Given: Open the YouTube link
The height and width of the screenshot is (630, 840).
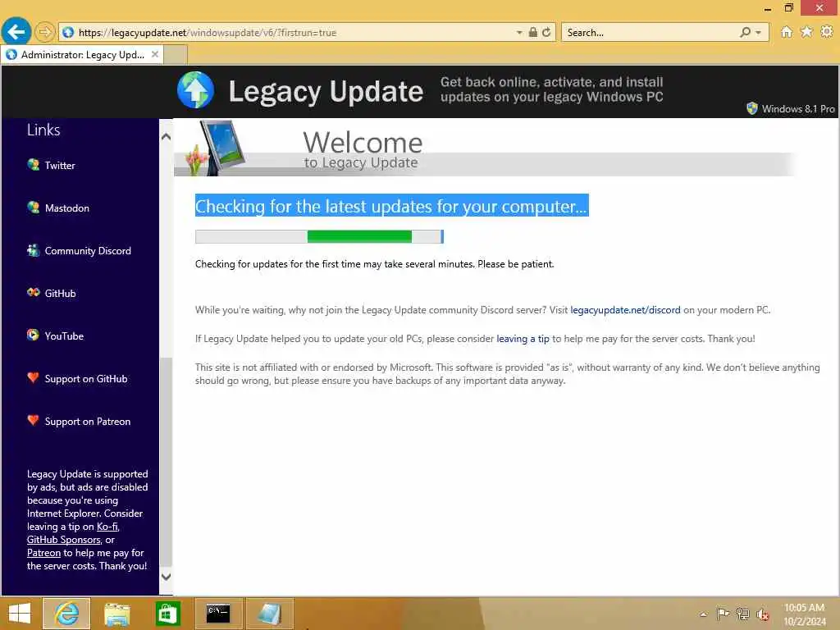Looking at the screenshot, I should [x=64, y=336].
